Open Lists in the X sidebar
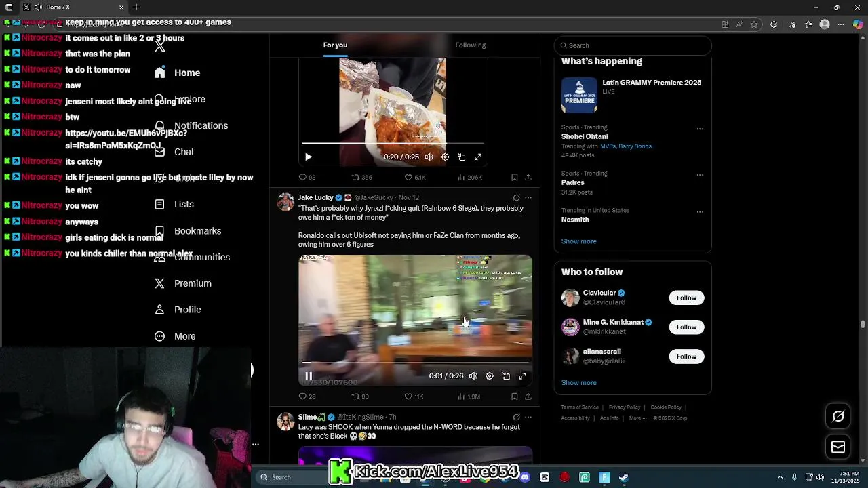Image resolution: width=868 pixels, height=488 pixels. pos(174,204)
